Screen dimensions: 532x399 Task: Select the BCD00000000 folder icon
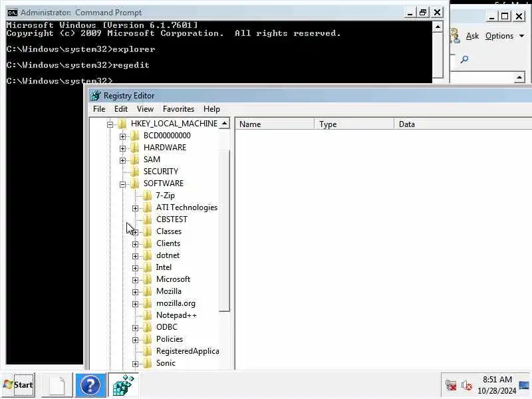pos(135,136)
